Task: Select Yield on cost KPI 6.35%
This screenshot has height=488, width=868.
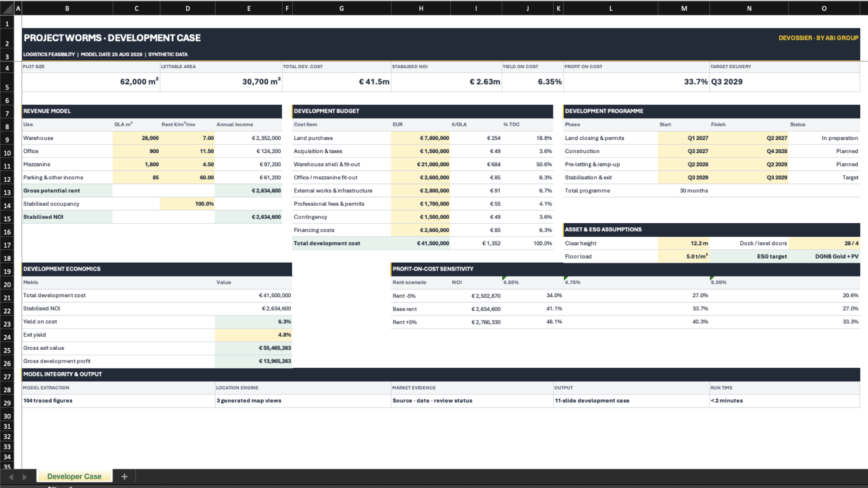Action: [x=533, y=82]
